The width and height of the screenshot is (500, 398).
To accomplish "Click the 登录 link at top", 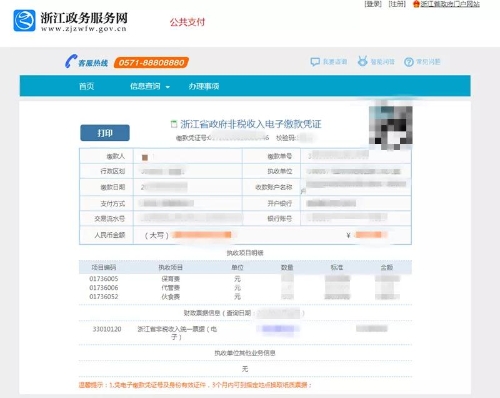I will [x=373, y=4].
